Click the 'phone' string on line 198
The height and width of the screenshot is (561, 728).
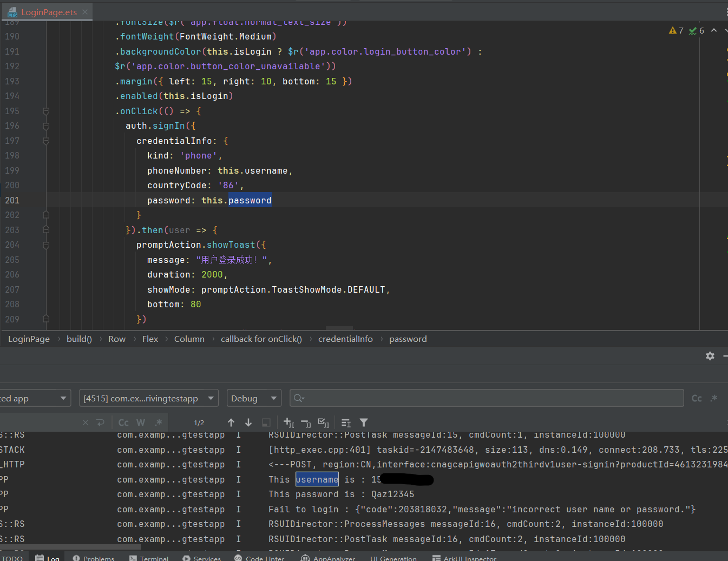pos(199,156)
